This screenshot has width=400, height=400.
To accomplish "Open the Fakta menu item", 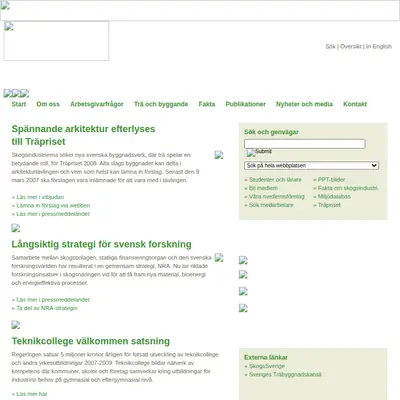I will pos(207,104).
